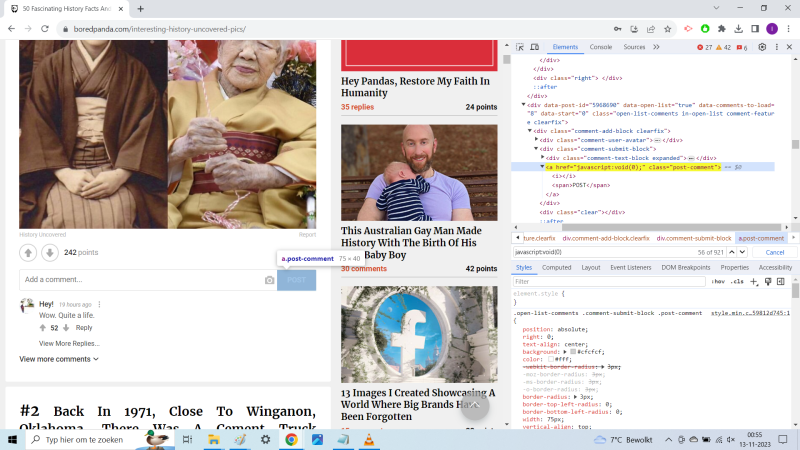Click the javascript:void(0) search field
Viewport: 800px width, 450px height.
(602, 252)
